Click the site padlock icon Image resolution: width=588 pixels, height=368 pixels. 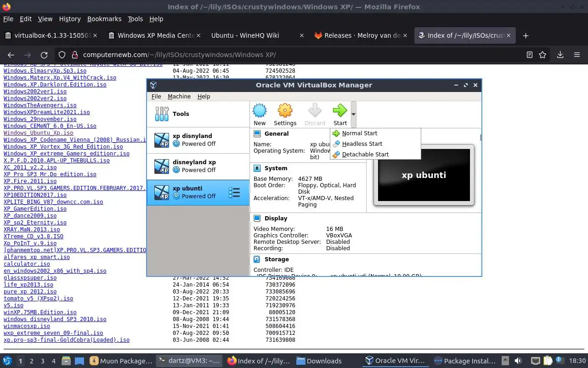pyautogui.click(x=75, y=55)
